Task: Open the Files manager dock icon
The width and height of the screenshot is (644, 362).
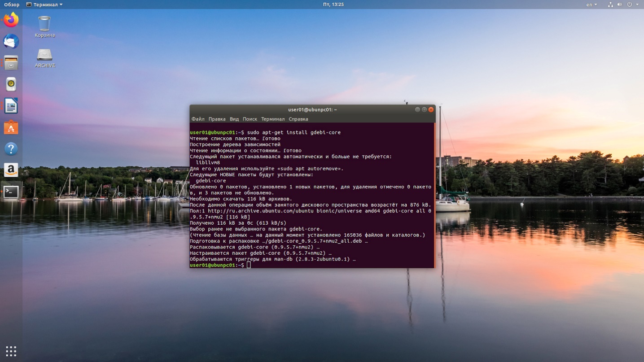Action: coord(11,63)
